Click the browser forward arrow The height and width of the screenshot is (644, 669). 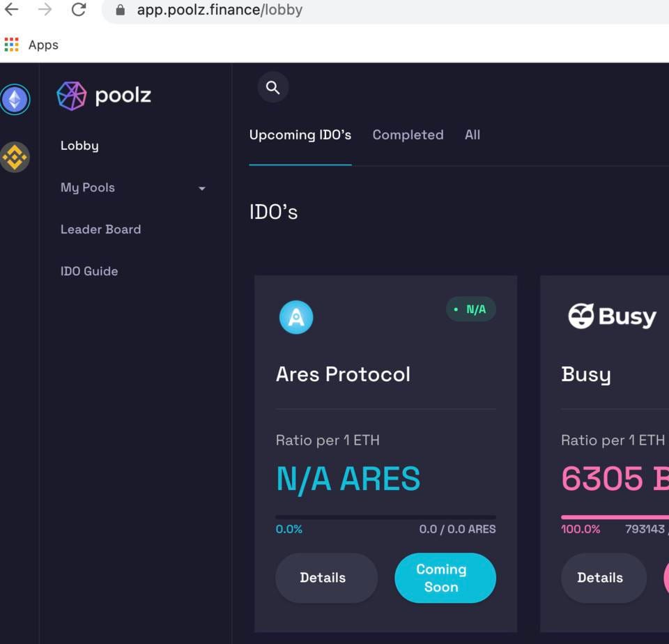(45, 9)
